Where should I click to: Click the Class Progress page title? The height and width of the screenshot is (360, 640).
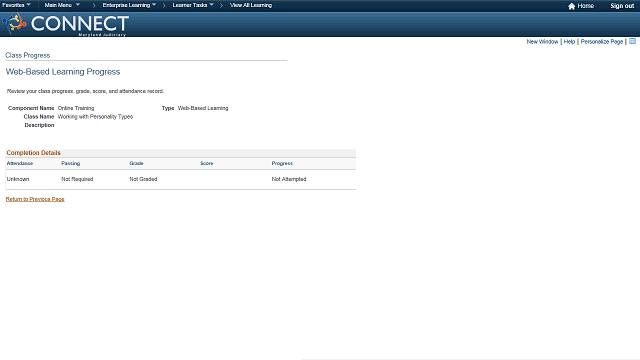[x=28, y=56]
